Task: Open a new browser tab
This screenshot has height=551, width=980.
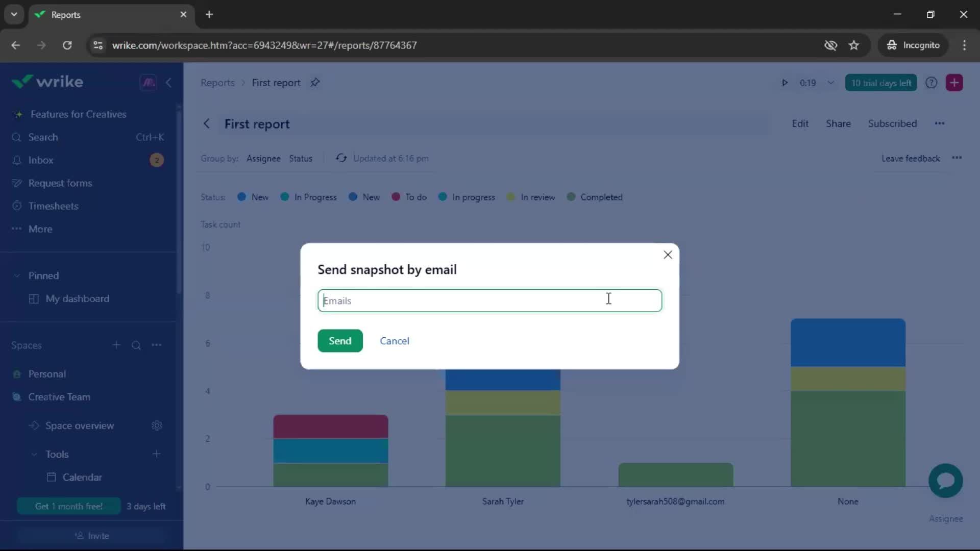Action: (209, 14)
